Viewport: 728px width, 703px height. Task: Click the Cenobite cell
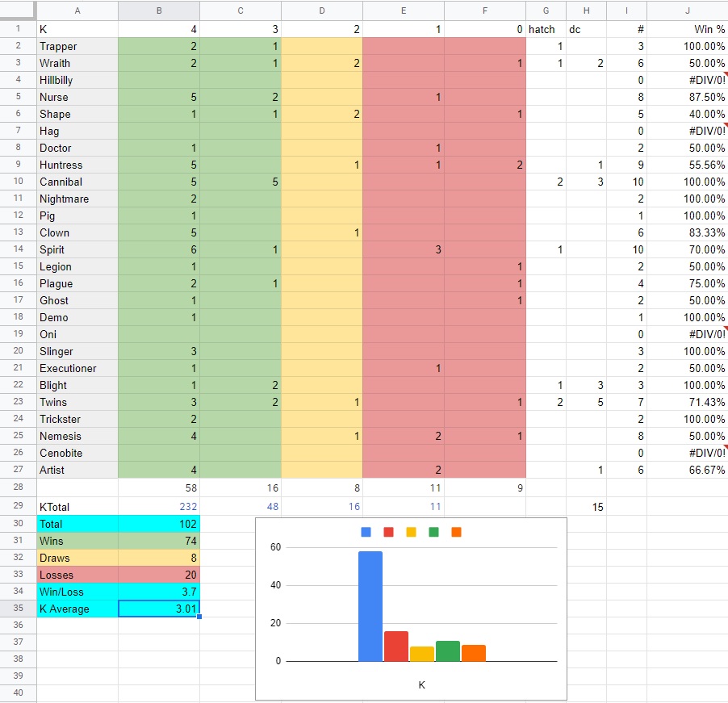(x=77, y=453)
